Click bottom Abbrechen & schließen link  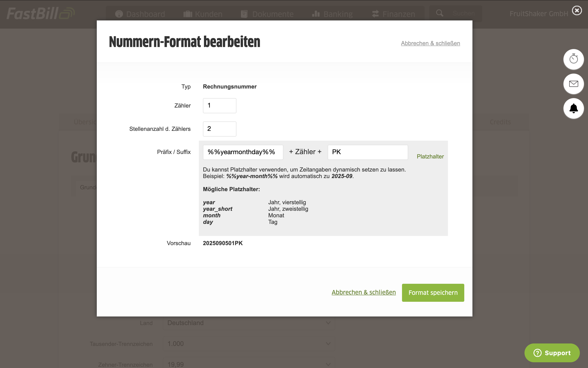364,292
